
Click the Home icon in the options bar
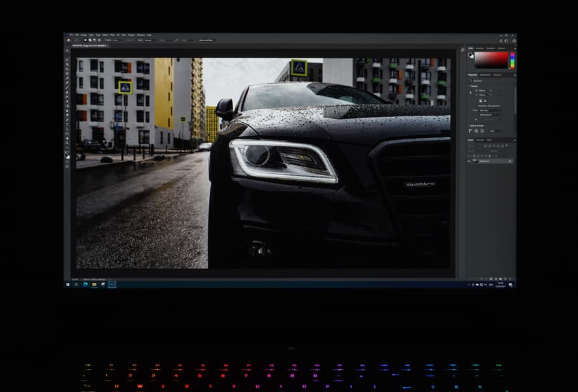pyautogui.click(x=68, y=41)
